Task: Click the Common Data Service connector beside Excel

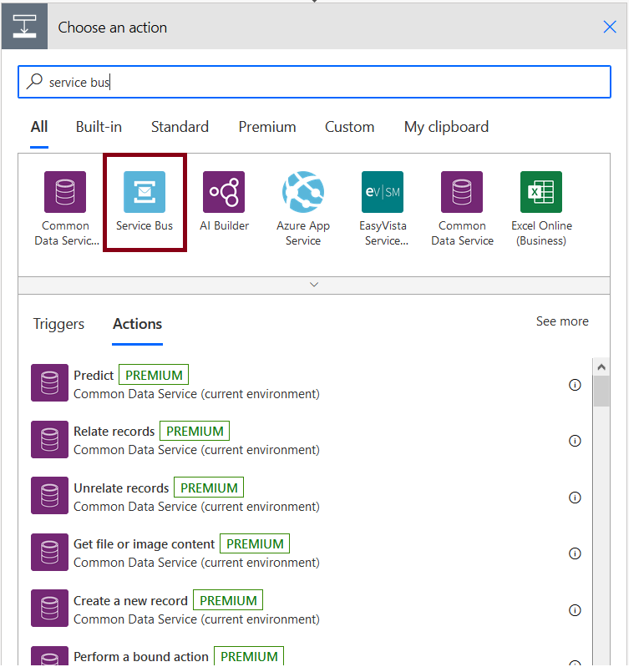Action: point(462,191)
